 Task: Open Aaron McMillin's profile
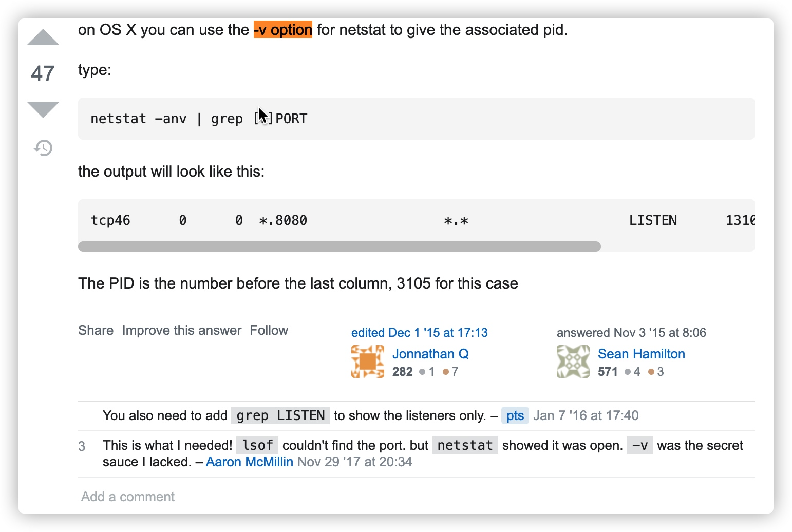tap(249, 462)
